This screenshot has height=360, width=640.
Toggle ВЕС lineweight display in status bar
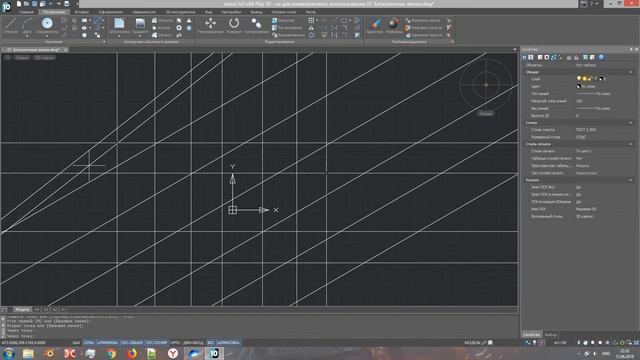click(x=211, y=343)
